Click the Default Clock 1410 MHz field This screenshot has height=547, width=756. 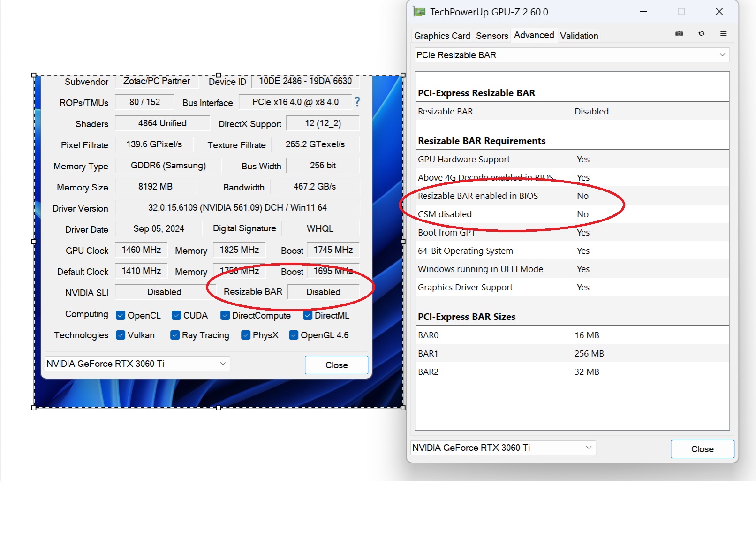coord(141,271)
